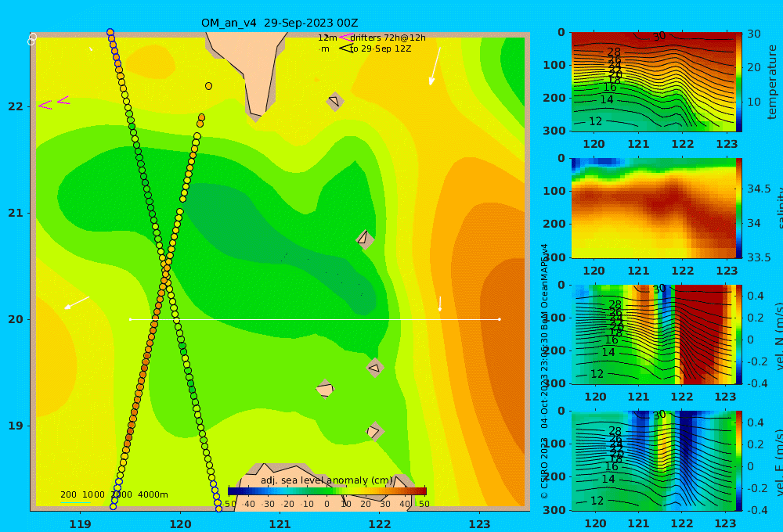Click the magenta drifter arrows near latitude 22
Image resolution: width=783 pixels, height=532 pixels.
(x=54, y=102)
